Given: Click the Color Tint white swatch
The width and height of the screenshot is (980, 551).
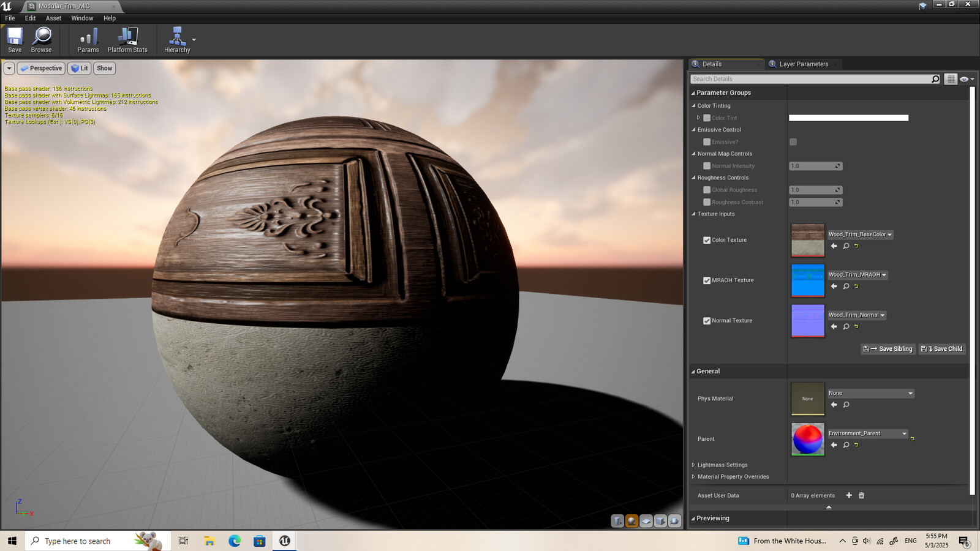Looking at the screenshot, I should (x=848, y=118).
